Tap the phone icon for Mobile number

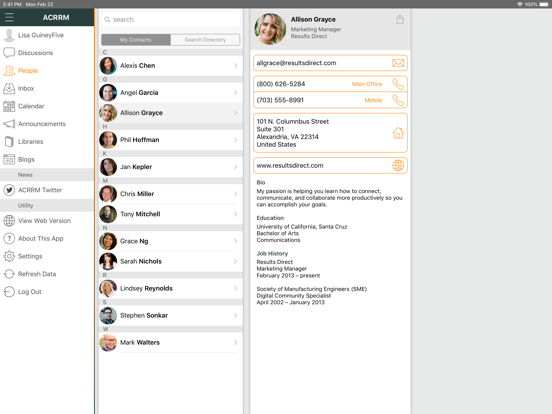click(x=398, y=100)
